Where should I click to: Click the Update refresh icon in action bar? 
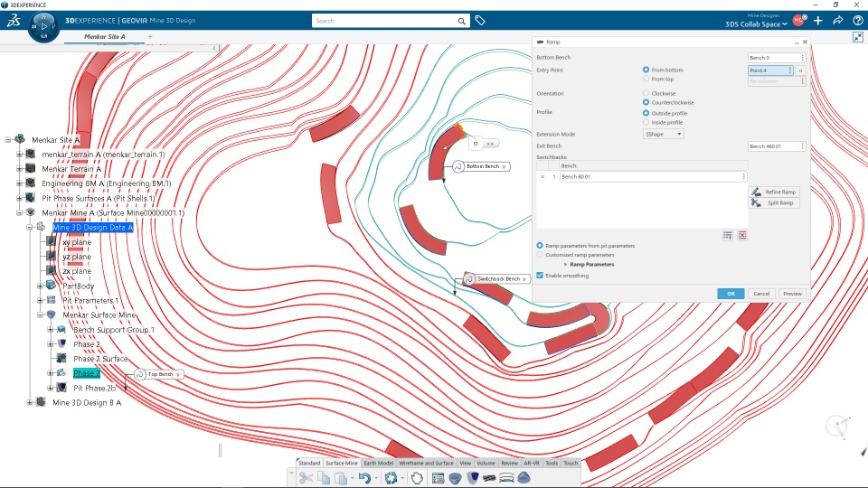[391, 478]
